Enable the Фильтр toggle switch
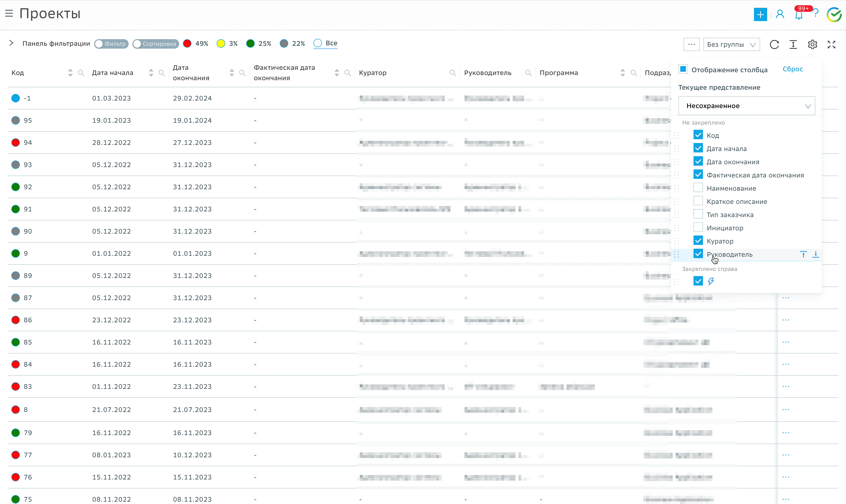The height and width of the screenshot is (504, 846). click(x=111, y=44)
